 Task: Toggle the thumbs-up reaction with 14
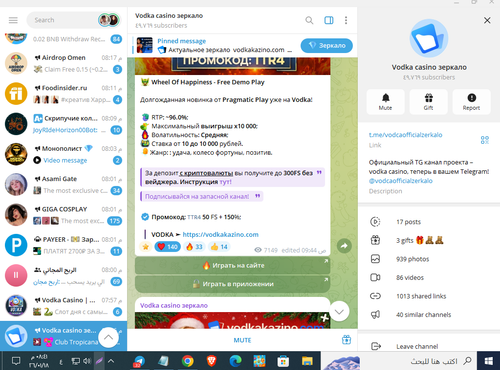click(219, 247)
